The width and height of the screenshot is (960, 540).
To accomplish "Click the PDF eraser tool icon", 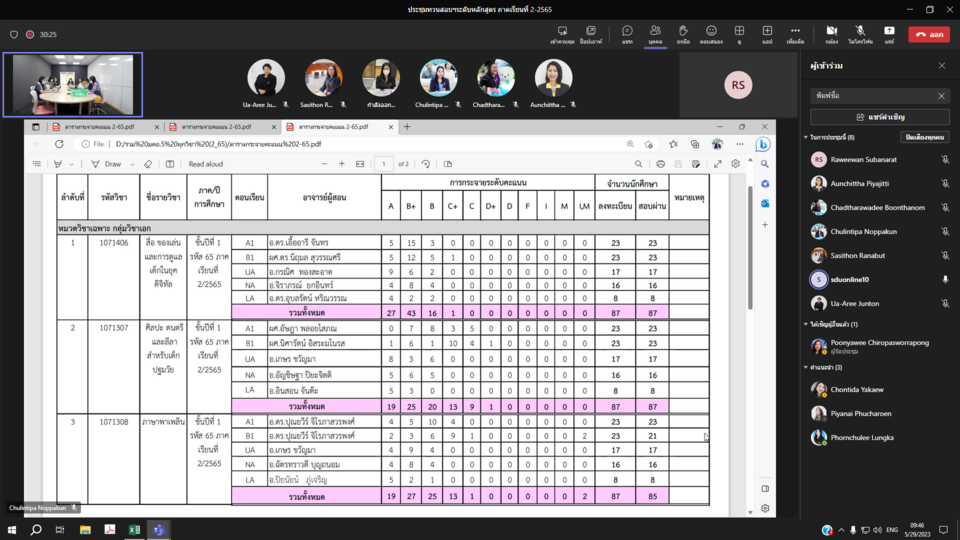I will coord(148,164).
